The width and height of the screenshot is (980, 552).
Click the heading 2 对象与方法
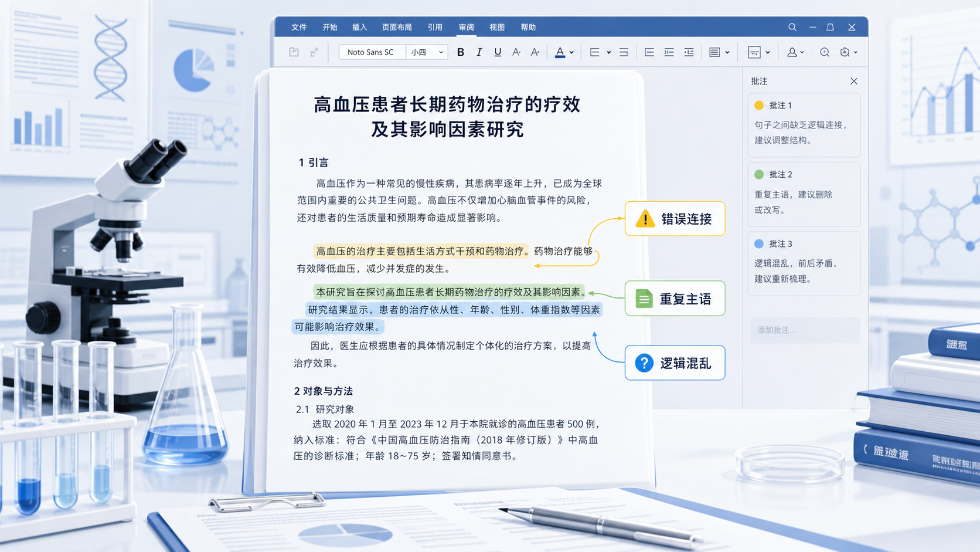click(324, 391)
